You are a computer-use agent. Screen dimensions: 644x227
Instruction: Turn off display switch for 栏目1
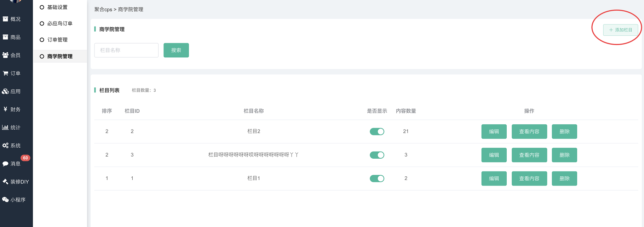(x=377, y=178)
